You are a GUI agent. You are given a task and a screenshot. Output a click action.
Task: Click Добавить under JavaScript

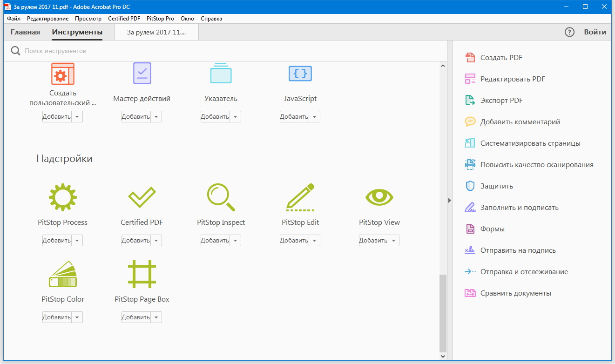click(294, 117)
